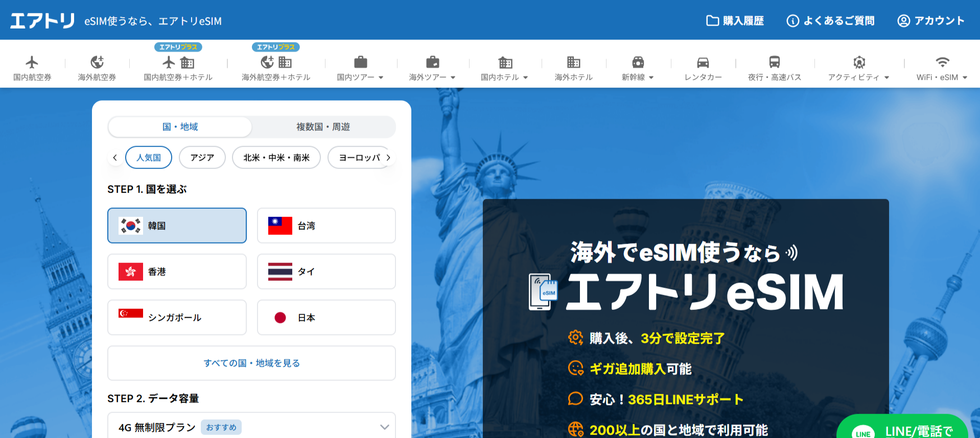The width and height of the screenshot is (980, 438).
Task: Click the account profile icon
Action: [903, 20]
